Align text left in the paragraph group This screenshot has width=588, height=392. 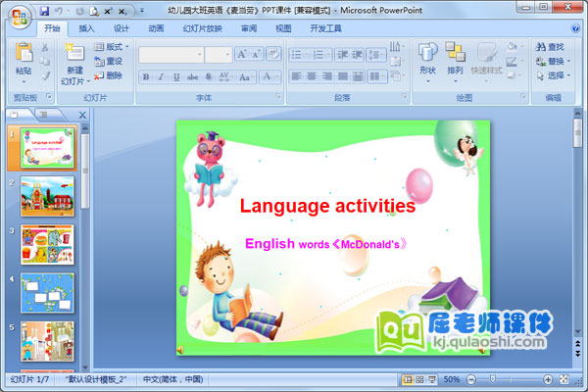296,76
